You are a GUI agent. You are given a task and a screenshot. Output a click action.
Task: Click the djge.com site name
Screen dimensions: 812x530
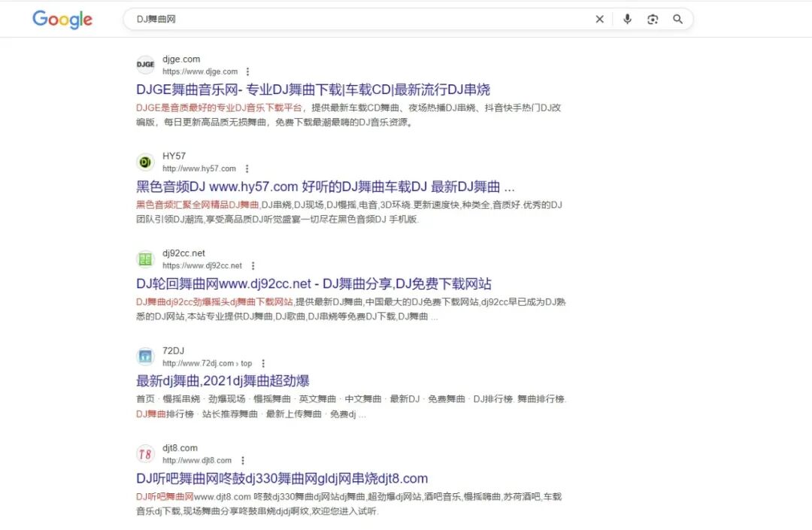[x=181, y=59]
